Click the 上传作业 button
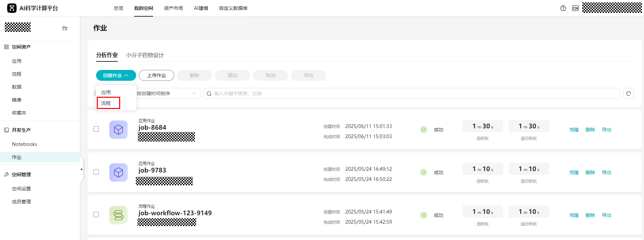The width and height of the screenshot is (644, 240). click(x=157, y=75)
